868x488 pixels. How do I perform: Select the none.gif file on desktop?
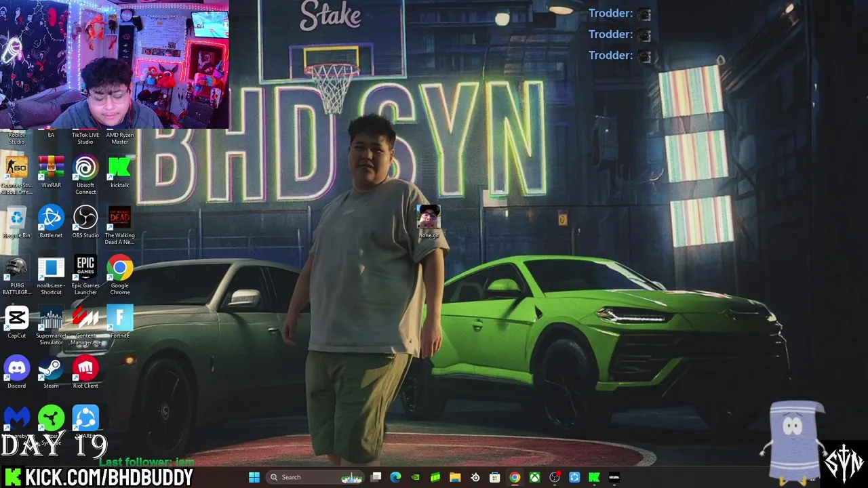coord(429,222)
